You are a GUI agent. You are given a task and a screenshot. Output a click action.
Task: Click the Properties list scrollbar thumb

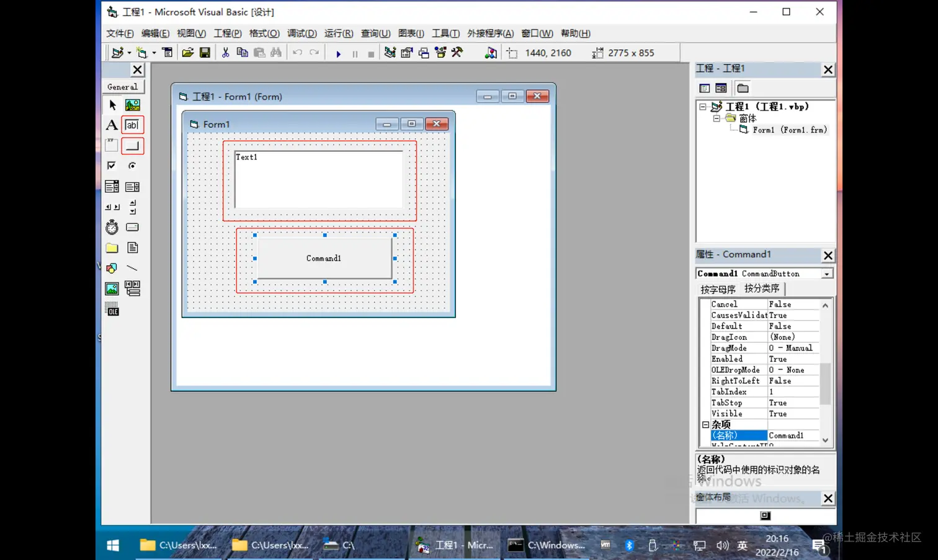pyautogui.click(x=825, y=384)
